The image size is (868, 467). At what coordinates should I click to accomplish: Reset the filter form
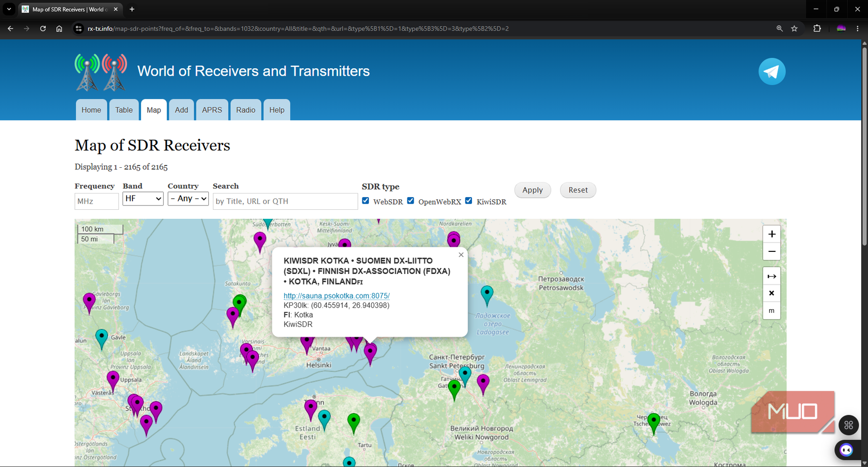(x=578, y=190)
